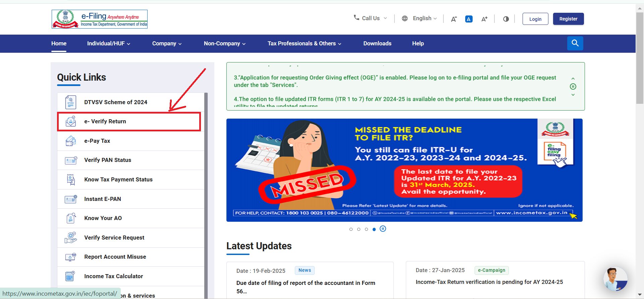Viewport: 644px width, 299px height.
Task: Click the Missed the Deadline ITR banner
Action: (404, 170)
